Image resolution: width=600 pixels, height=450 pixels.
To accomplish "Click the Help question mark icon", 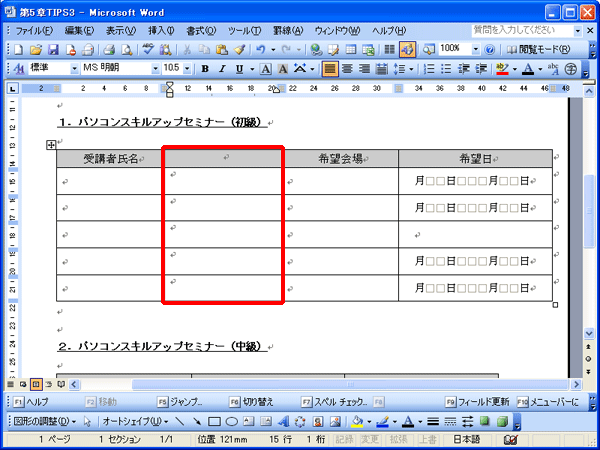I will tap(489, 49).
